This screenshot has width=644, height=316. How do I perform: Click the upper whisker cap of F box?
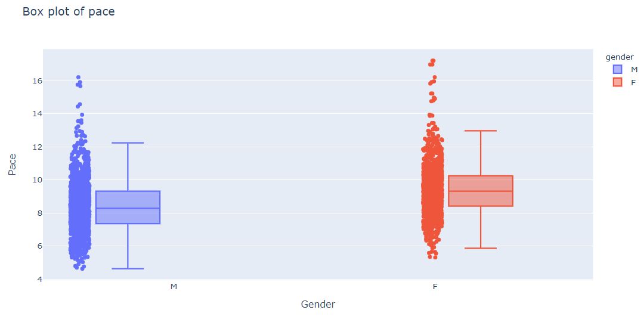481,131
